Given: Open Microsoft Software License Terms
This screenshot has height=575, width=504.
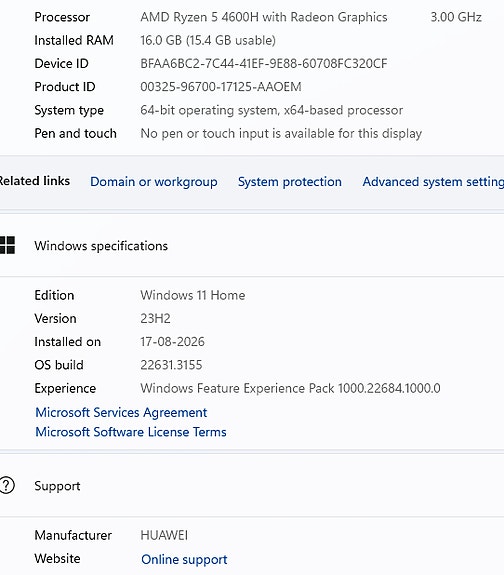Looking at the screenshot, I should 131,432.
